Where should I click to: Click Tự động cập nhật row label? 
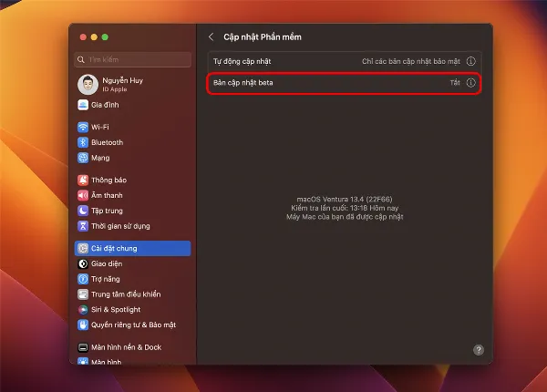(243, 61)
